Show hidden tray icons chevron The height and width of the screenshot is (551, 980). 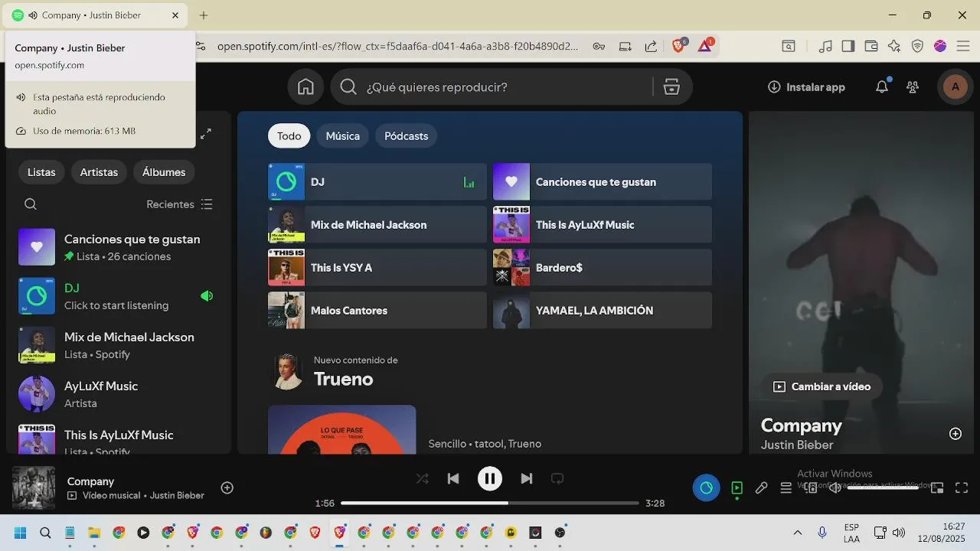point(798,533)
